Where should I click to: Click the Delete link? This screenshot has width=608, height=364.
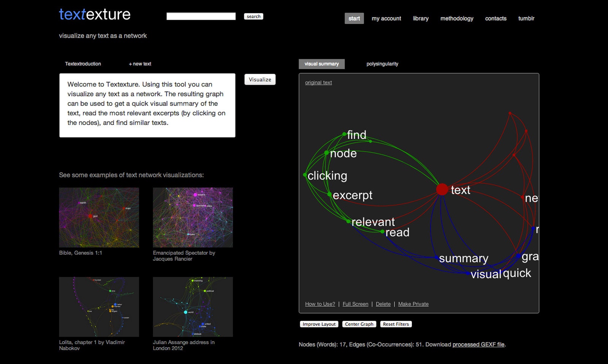(383, 304)
